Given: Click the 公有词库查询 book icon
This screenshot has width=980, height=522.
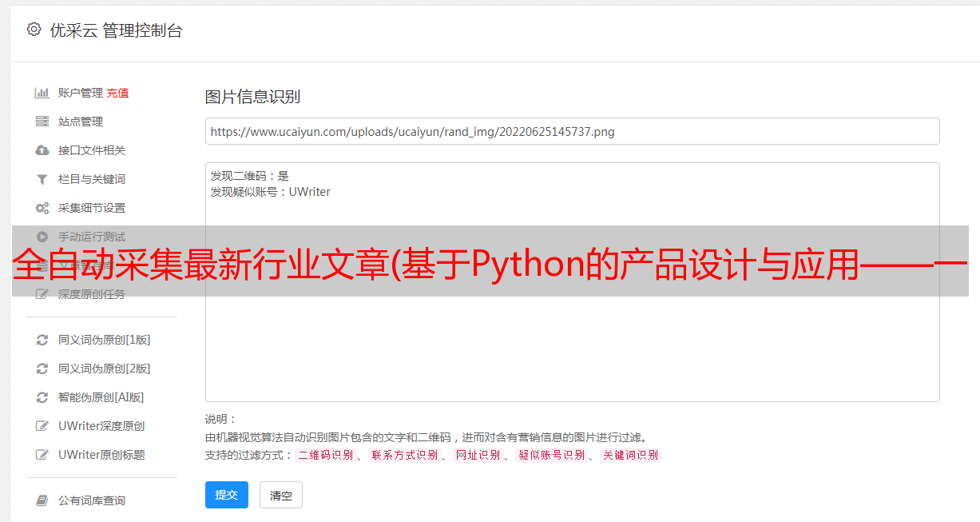Looking at the screenshot, I should (x=42, y=500).
